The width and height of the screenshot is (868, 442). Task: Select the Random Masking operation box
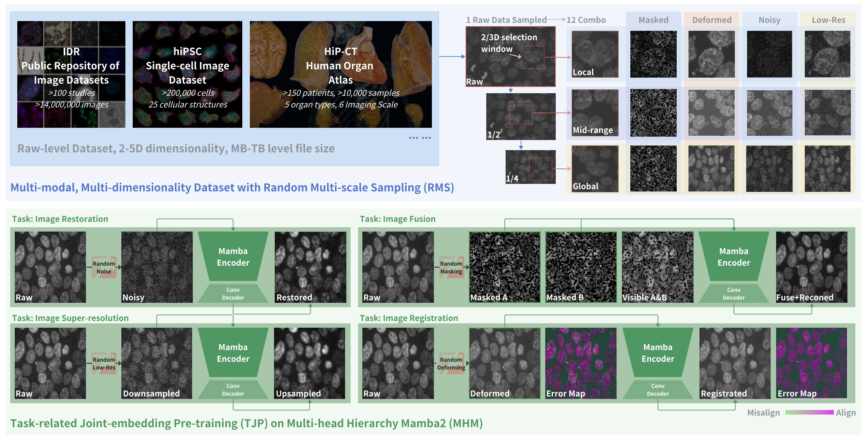(451, 267)
